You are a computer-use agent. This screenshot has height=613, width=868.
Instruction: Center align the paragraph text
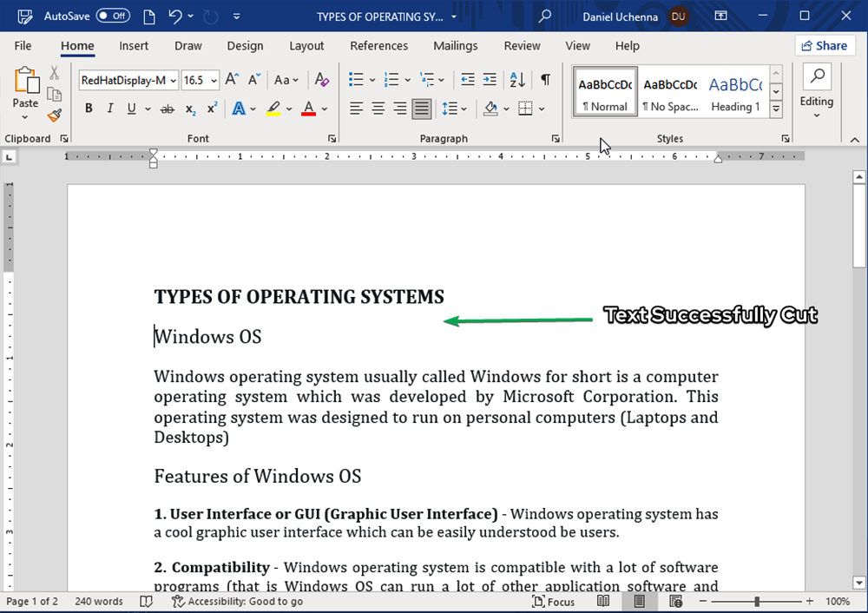click(x=378, y=109)
